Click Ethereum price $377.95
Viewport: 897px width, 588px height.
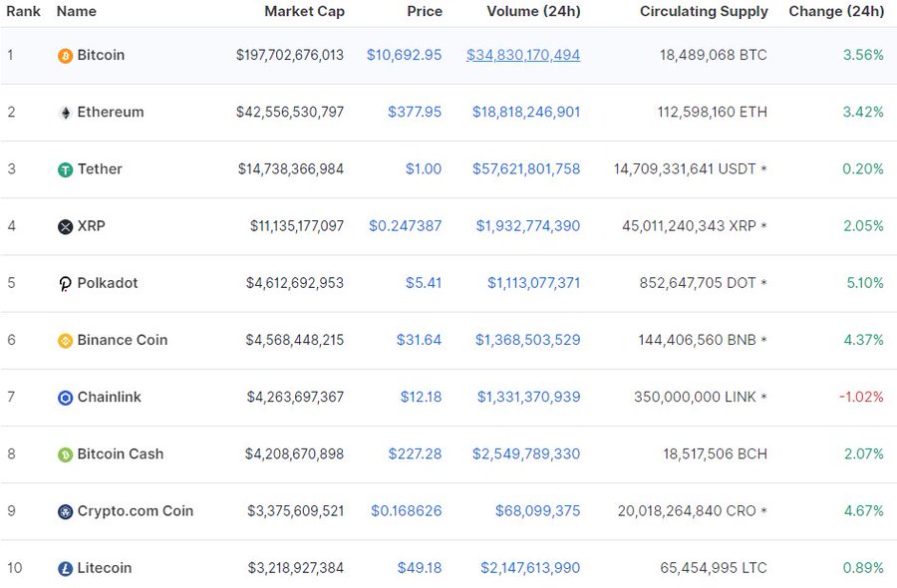pos(415,112)
